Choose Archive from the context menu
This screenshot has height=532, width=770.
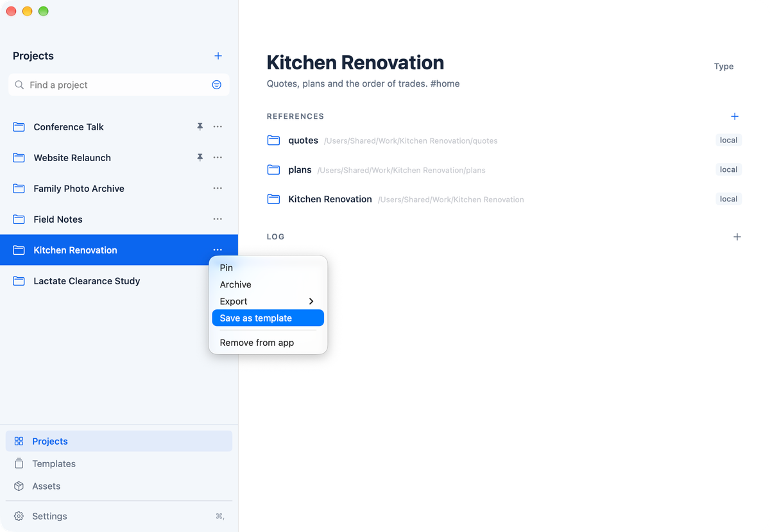pos(268,284)
